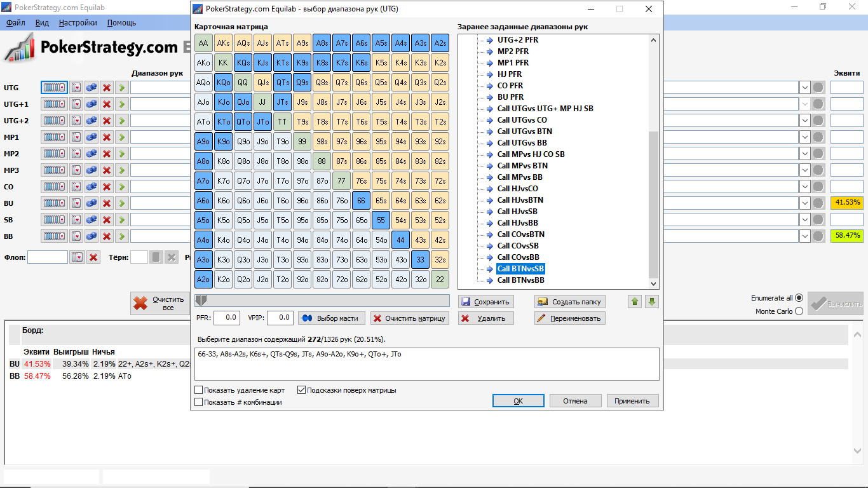Toggle the 'Подсказки поверх матрицы' checkbox

tap(301, 390)
